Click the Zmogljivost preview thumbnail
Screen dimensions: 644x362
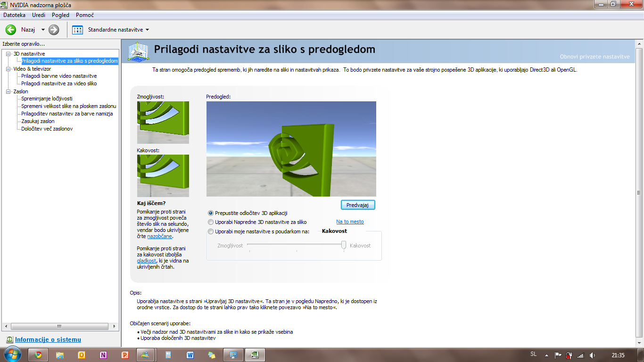tap(163, 123)
